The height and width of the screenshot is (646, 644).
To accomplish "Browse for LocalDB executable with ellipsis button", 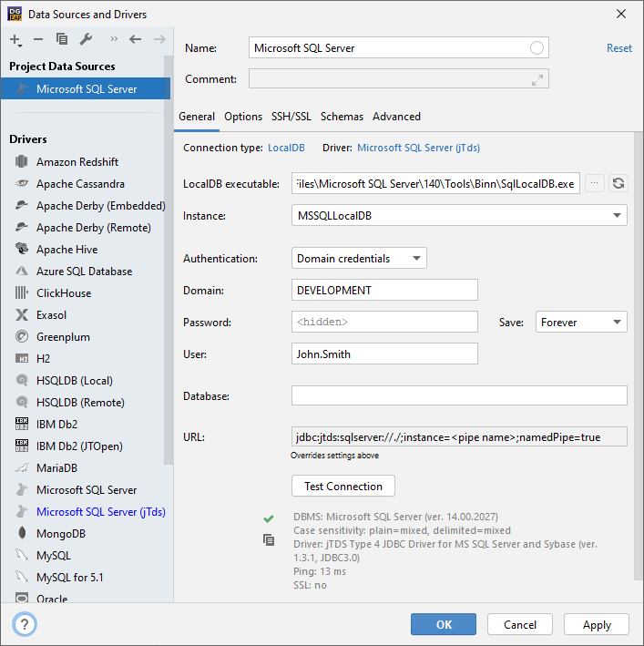I will tap(595, 183).
